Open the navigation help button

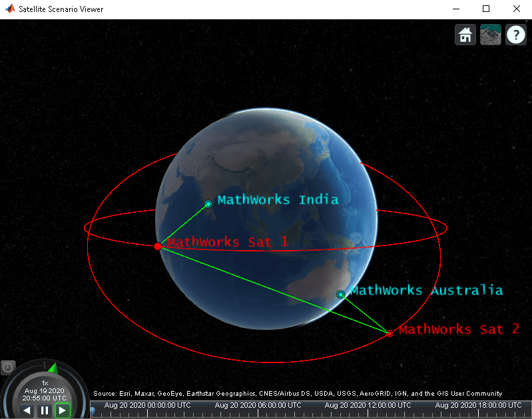pyautogui.click(x=516, y=35)
